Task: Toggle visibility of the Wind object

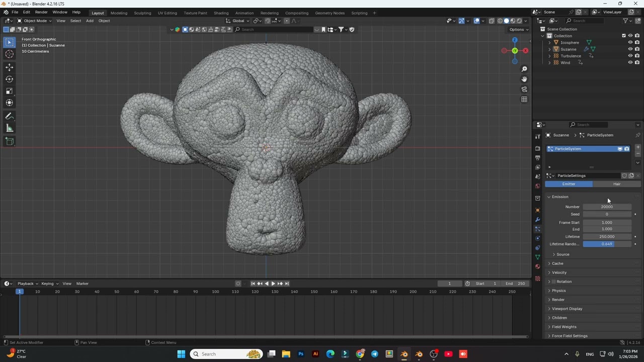Action: (630, 62)
